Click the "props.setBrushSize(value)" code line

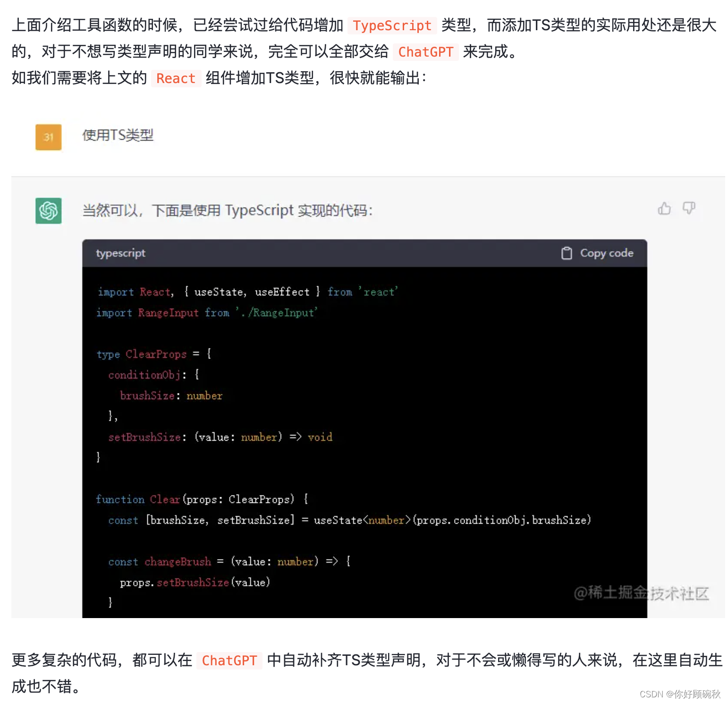click(x=195, y=583)
